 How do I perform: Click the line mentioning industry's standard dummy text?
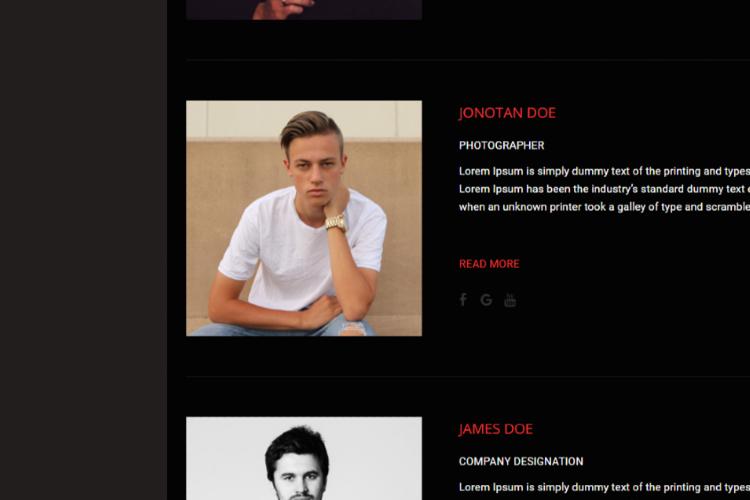604,189
